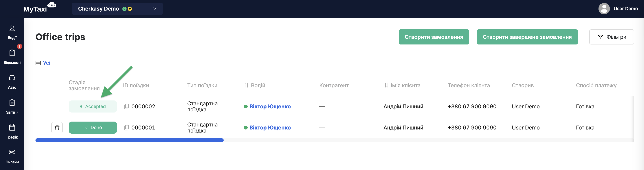Screen dimensions: 644x170
Task: Click the User Demo avatar icon
Action: point(604,9)
